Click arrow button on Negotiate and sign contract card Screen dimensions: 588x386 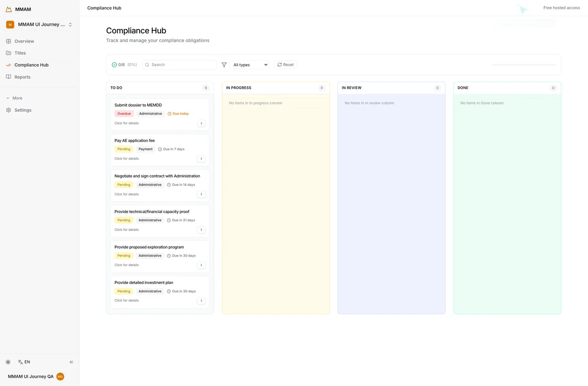click(x=201, y=194)
